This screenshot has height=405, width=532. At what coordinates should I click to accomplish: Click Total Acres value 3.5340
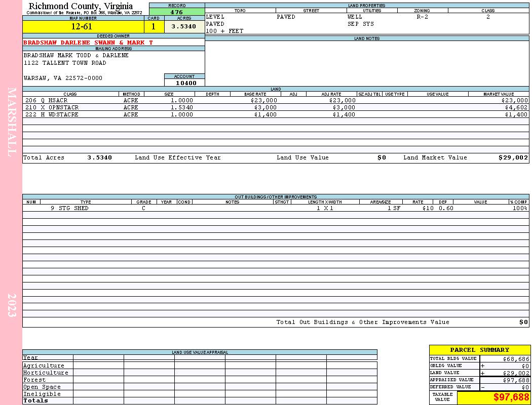[x=99, y=157]
